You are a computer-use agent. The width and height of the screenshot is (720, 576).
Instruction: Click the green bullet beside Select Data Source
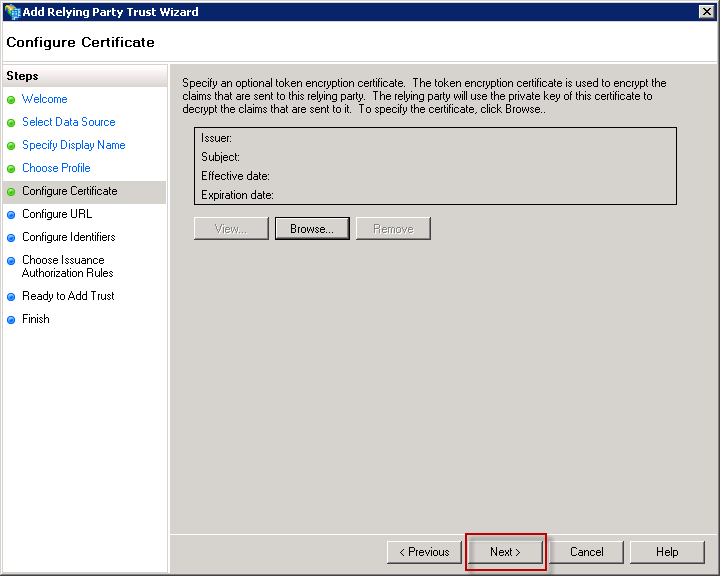[x=11, y=123]
